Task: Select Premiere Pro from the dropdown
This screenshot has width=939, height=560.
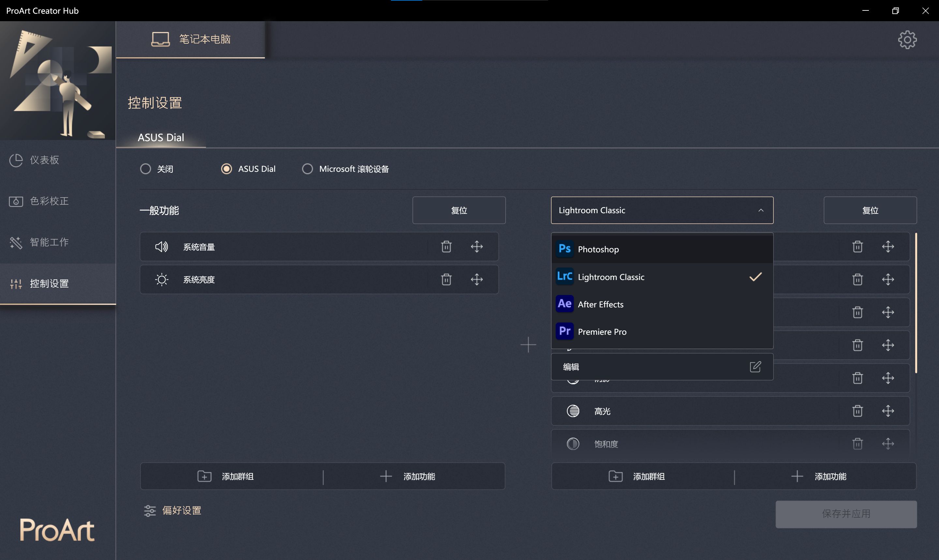Action: click(602, 332)
